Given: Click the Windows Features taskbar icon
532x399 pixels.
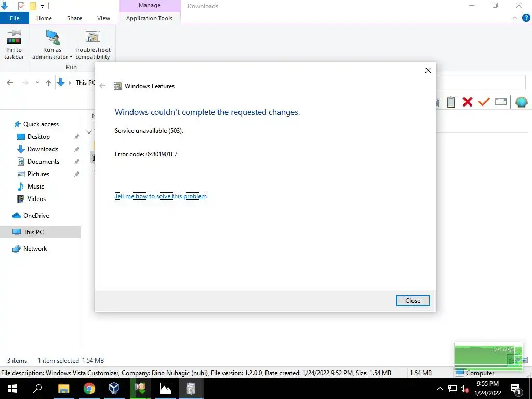Looking at the screenshot, I should [191, 389].
